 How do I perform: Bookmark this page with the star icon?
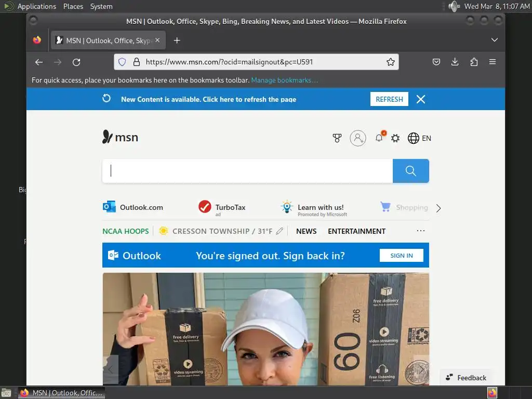click(391, 62)
